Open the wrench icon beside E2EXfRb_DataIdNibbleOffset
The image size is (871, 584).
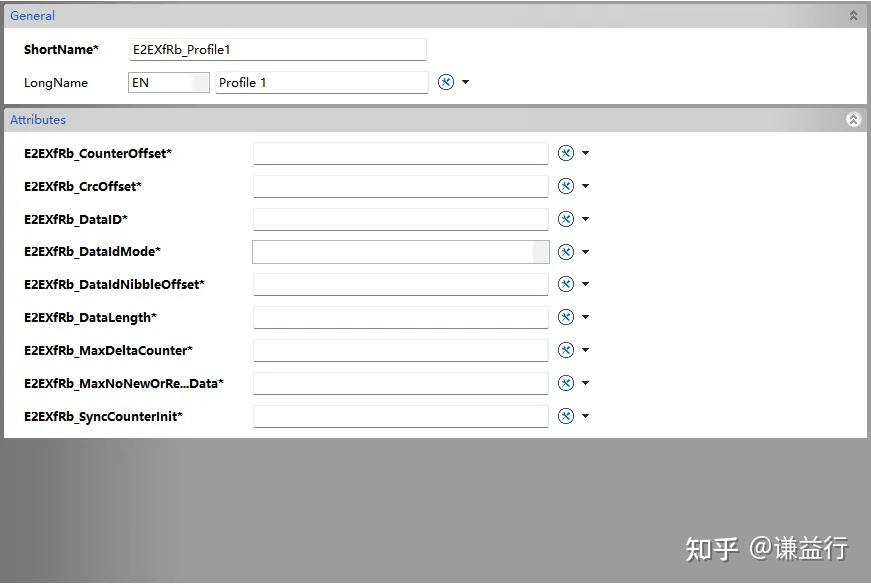[x=566, y=284]
